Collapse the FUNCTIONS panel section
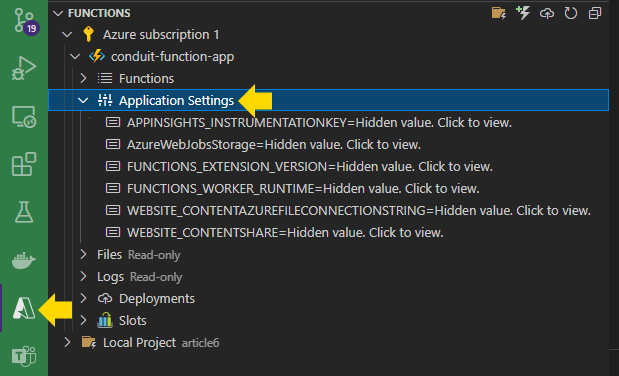The height and width of the screenshot is (376, 619). 58,13
